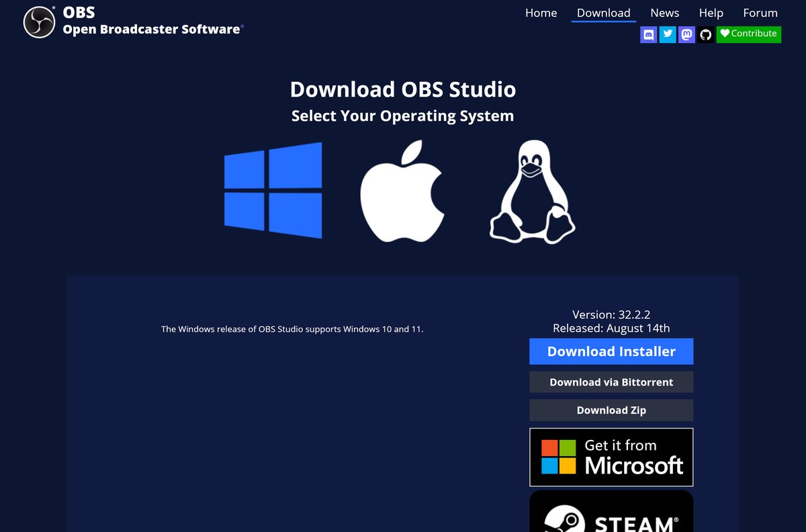Open the Download menu item
The width and height of the screenshot is (806, 532).
[604, 13]
